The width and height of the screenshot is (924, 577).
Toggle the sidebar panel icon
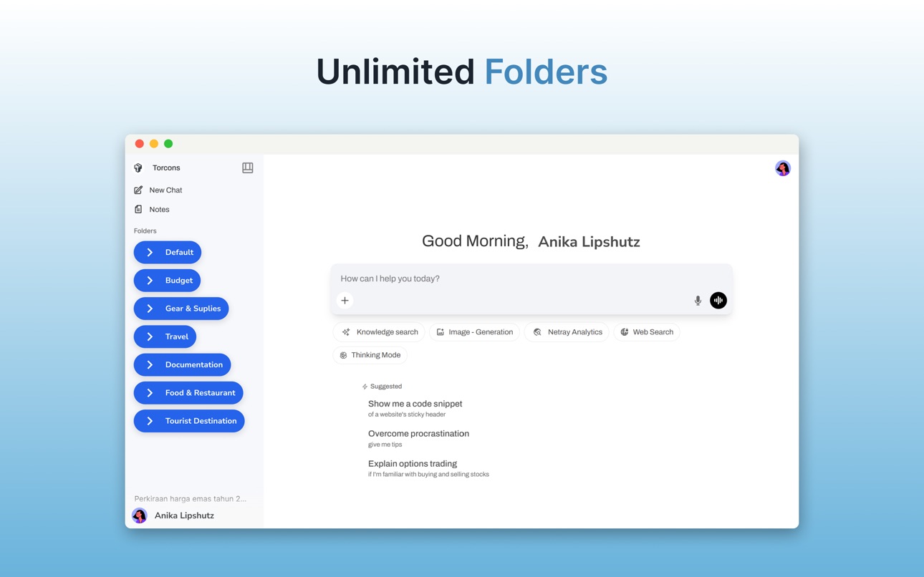coord(248,168)
